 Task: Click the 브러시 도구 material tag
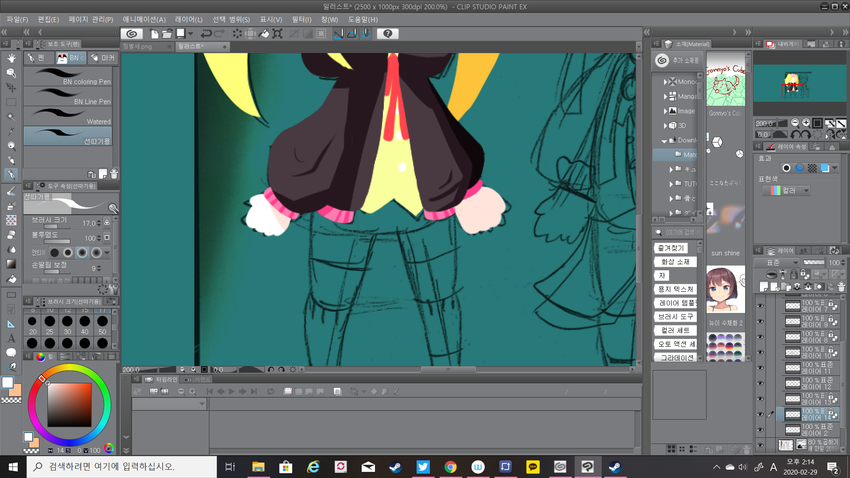coord(675,316)
